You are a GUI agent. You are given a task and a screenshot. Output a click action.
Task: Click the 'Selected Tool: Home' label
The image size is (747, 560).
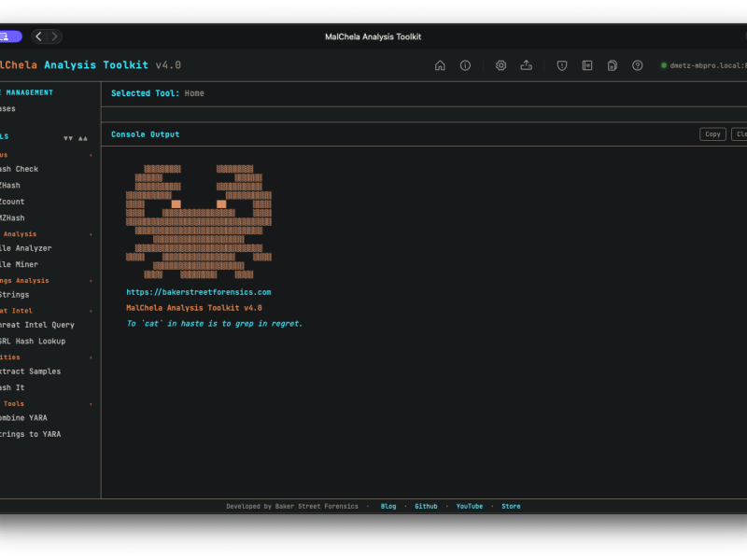pyautogui.click(x=158, y=93)
